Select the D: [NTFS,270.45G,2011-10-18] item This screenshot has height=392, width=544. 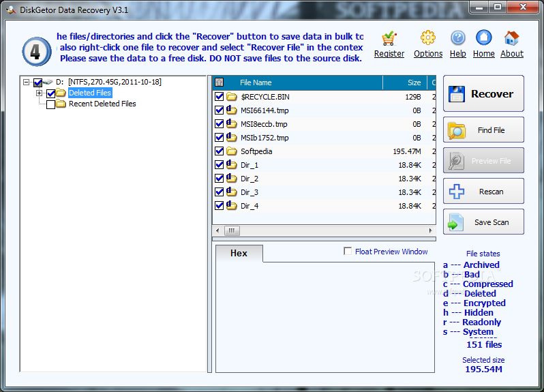[108, 82]
